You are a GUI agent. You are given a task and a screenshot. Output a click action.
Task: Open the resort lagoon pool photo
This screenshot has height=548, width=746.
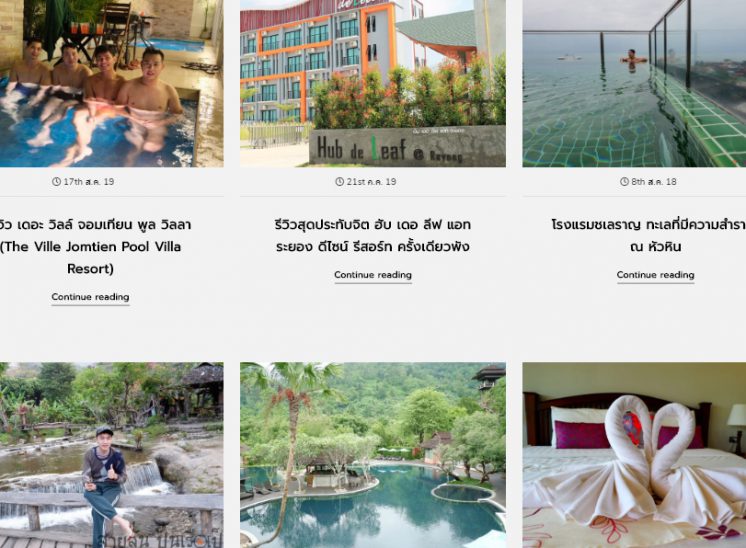click(x=373, y=455)
